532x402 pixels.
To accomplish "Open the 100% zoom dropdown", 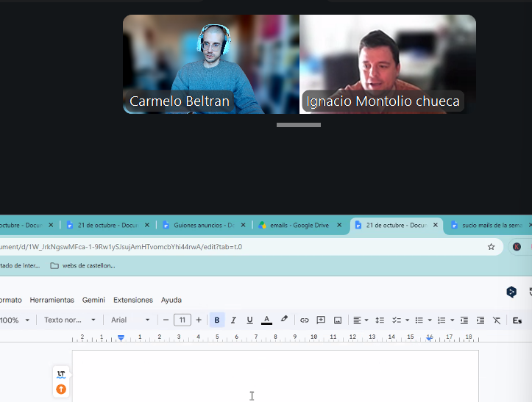I will pos(14,320).
